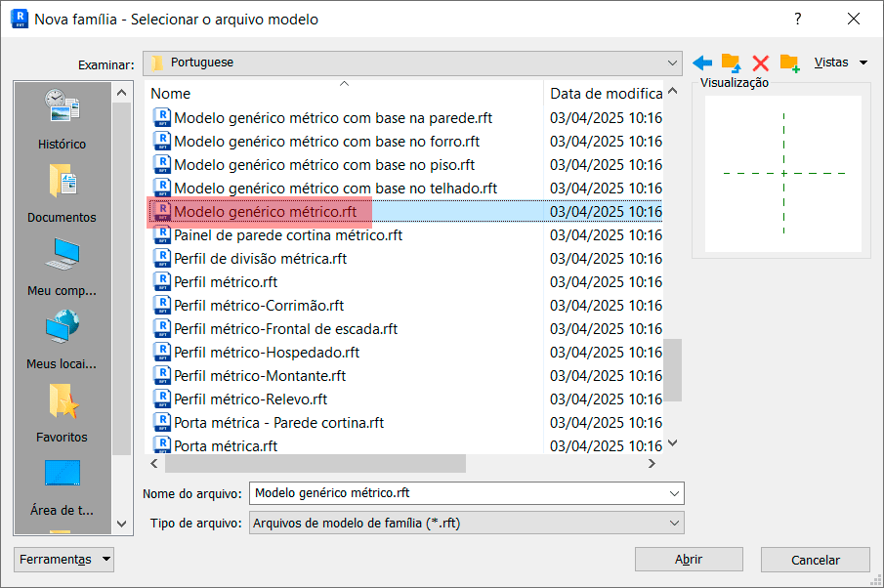Click the Nome do arquivo text field
This screenshot has height=588, width=884.
pos(457,493)
